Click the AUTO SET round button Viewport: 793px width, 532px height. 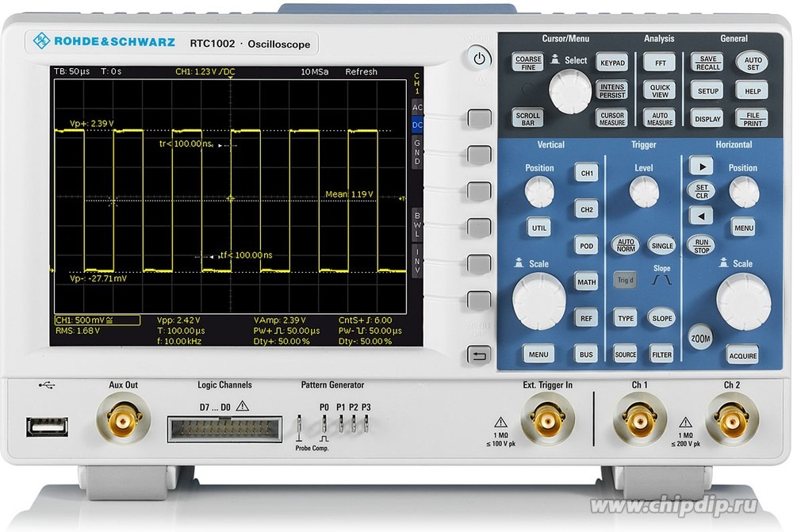752,63
